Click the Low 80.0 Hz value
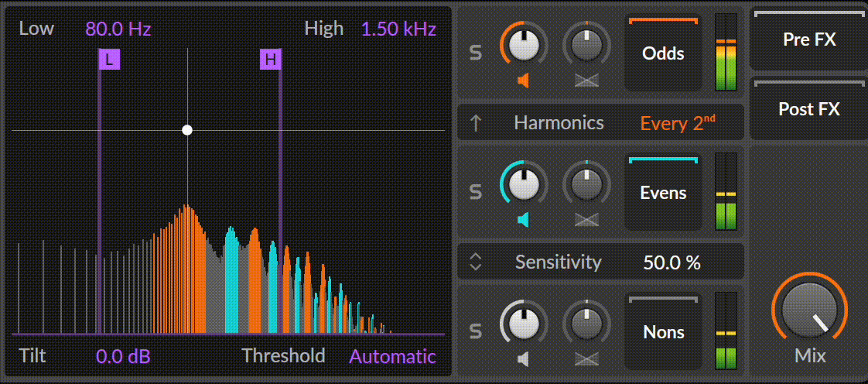This screenshot has width=868, height=384. (x=118, y=29)
